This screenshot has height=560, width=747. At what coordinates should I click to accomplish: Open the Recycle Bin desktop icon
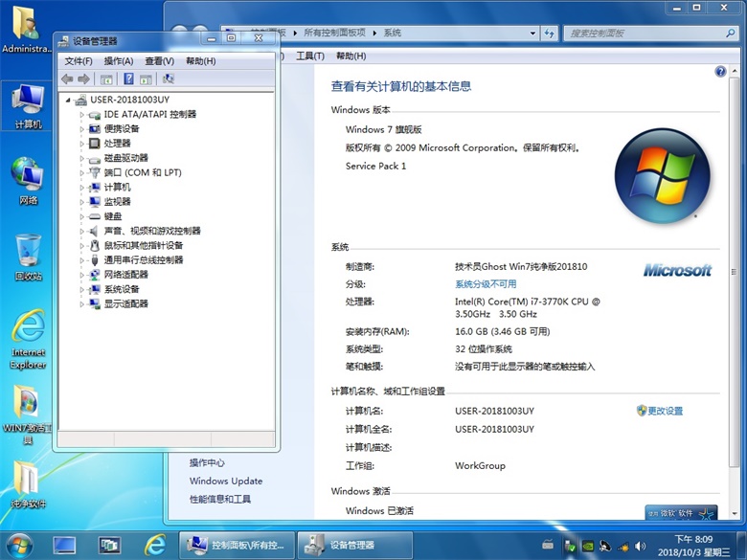pyautogui.click(x=28, y=257)
